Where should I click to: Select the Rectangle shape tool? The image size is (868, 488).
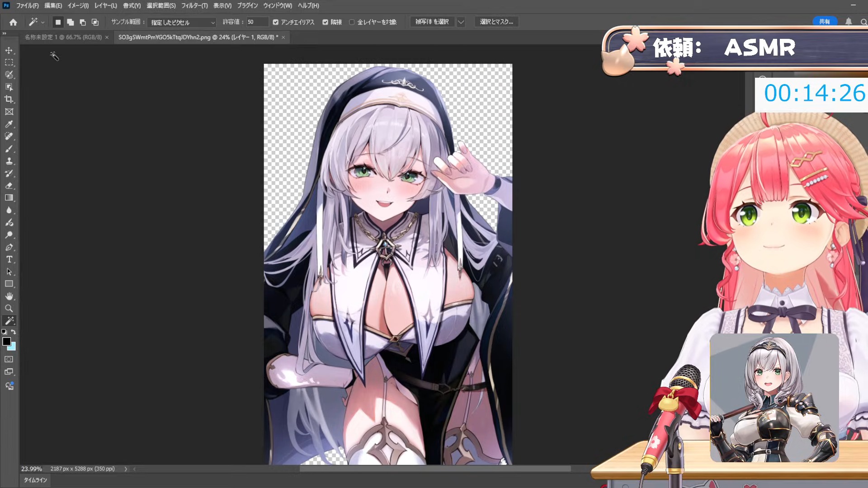(x=9, y=284)
